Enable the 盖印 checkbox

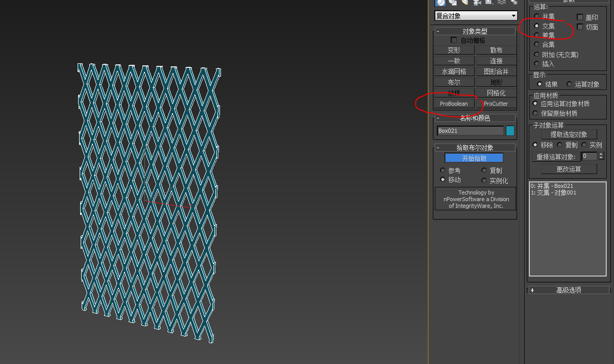tap(580, 17)
